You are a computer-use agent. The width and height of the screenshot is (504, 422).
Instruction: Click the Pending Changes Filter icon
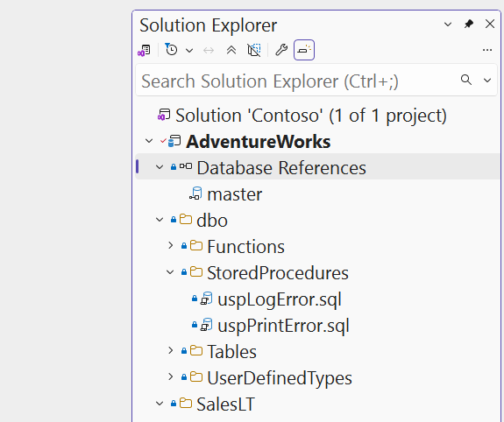(171, 49)
